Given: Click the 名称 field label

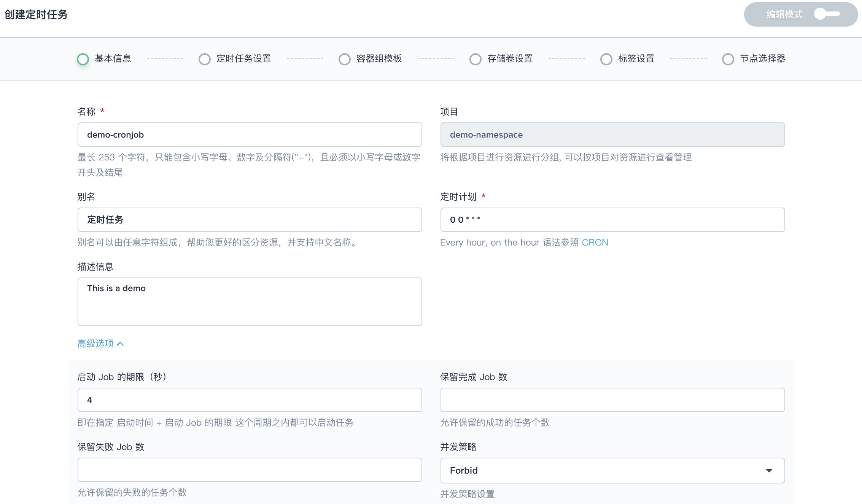Looking at the screenshot, I should [x=86, y=112].
